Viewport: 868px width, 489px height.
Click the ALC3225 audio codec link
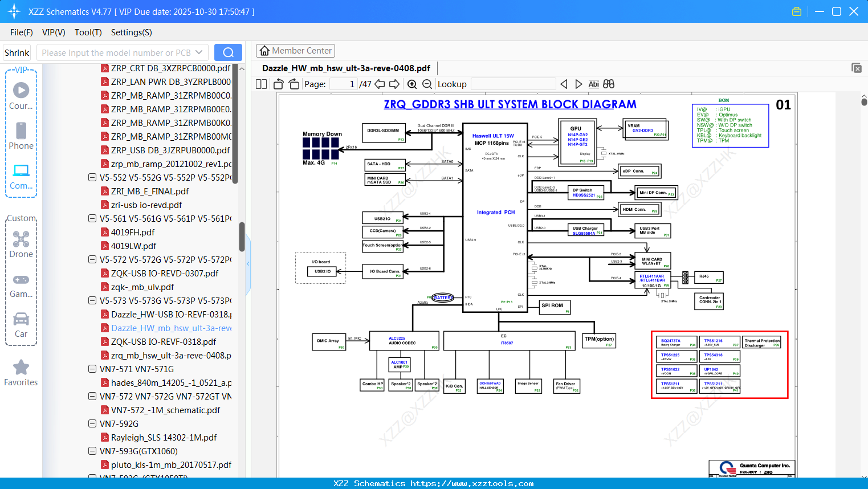(x=397, y=338)
